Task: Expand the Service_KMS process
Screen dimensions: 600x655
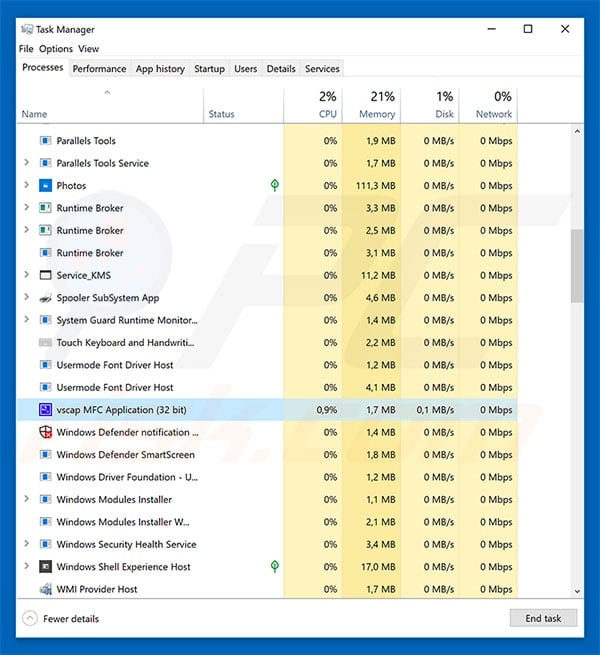Action: pos(26,274)
